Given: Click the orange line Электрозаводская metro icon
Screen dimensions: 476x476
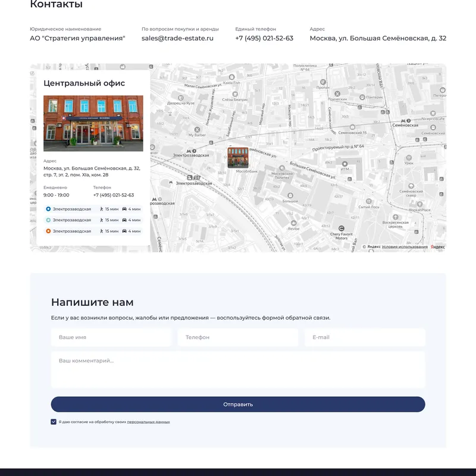Looking at the screenshot, I should (x=48, y=231).
